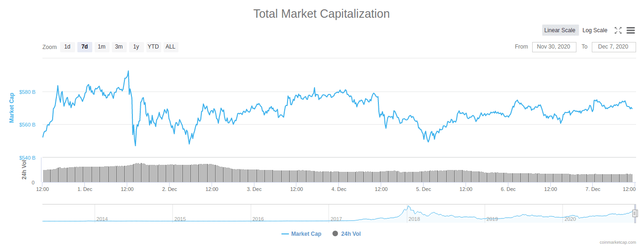Grab the navigator right range handle
Viewport: 644px width, 247px height.
[634, 213]
